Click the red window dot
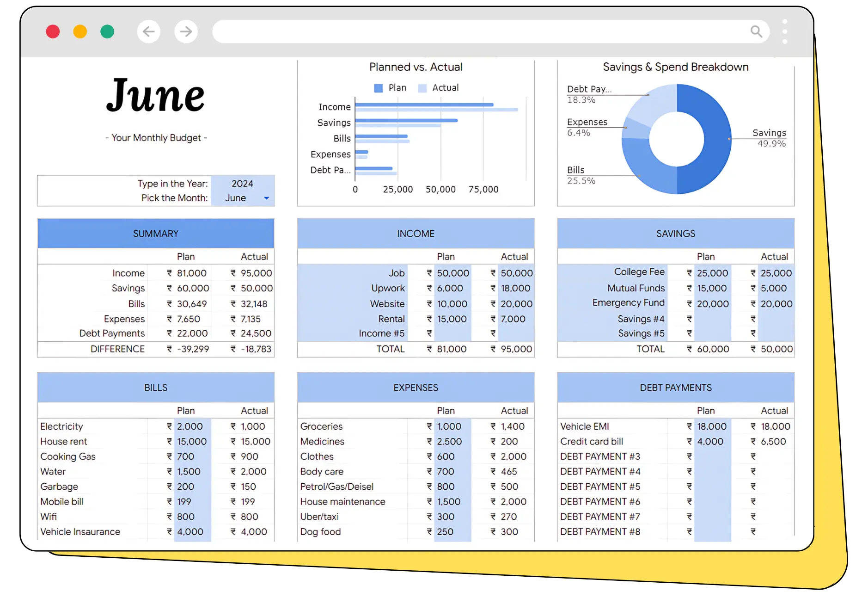868x604 pixels. [53, 31]
